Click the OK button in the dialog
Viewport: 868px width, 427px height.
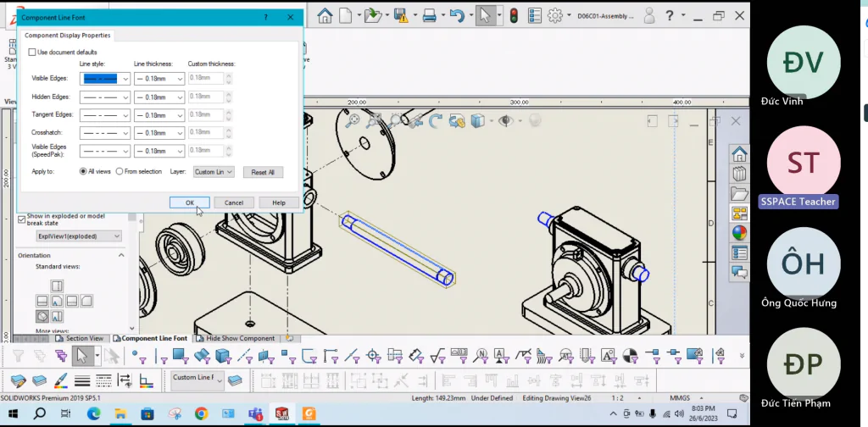pos(189,203)
